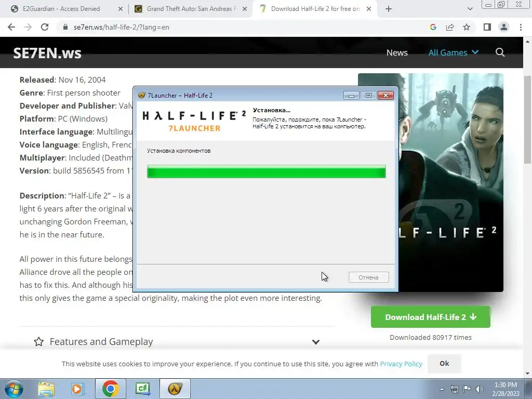Open the Google icon in the address bar
Image resolution: width=532 pixels, height=399 pixels.
pos(433,27)
